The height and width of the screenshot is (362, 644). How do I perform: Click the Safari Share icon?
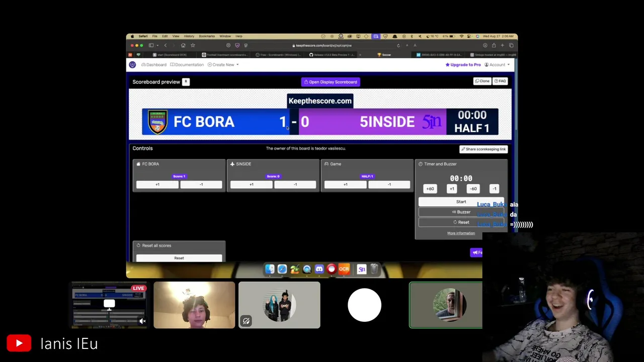(494, 45)
